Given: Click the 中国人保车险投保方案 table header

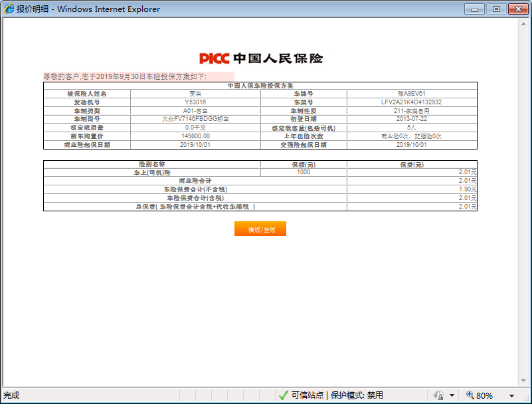Looking at the screenshot, I should [260, 86].
